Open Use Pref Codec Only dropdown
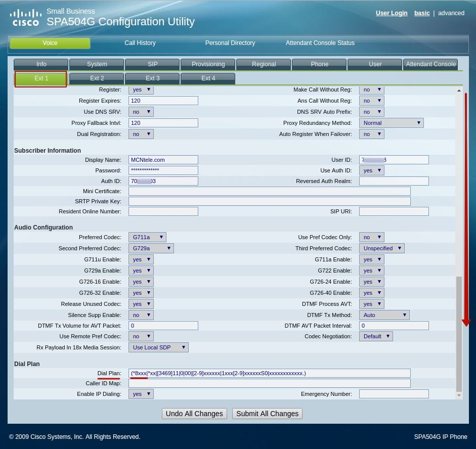 point(372,237)
